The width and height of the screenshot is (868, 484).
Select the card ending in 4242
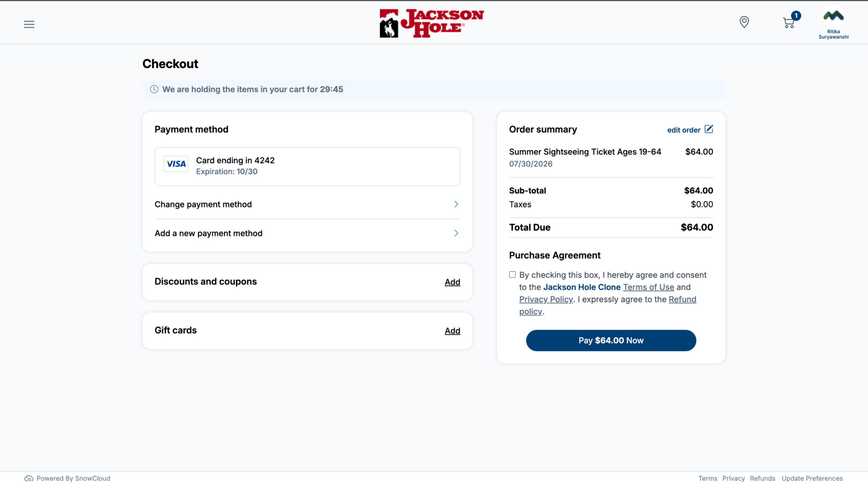click(307, 166)
